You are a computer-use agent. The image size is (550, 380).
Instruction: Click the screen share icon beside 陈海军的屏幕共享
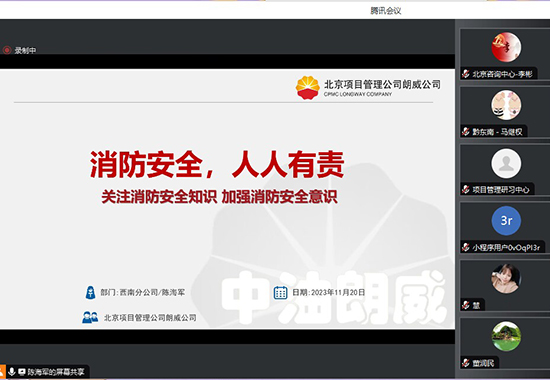tap(22, 372)
